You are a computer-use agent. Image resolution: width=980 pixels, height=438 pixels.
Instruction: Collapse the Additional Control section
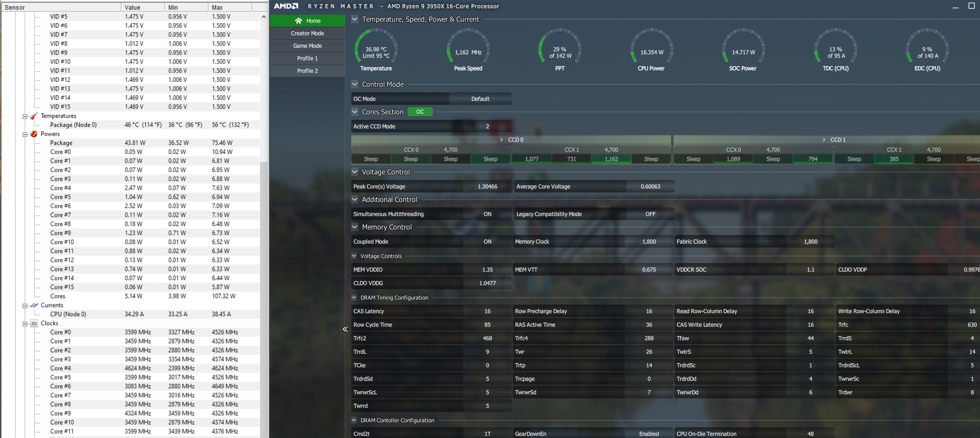coord(354,199)
